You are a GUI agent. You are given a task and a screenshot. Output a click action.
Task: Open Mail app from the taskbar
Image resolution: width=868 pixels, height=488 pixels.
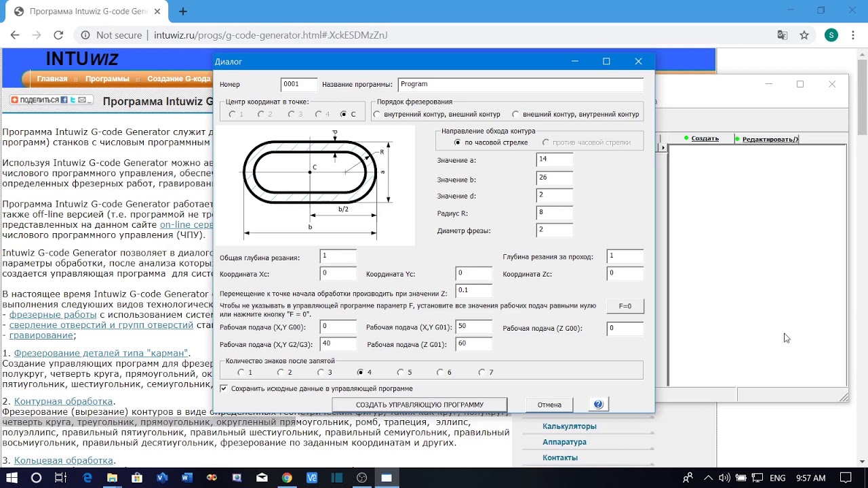coord(262,477)
